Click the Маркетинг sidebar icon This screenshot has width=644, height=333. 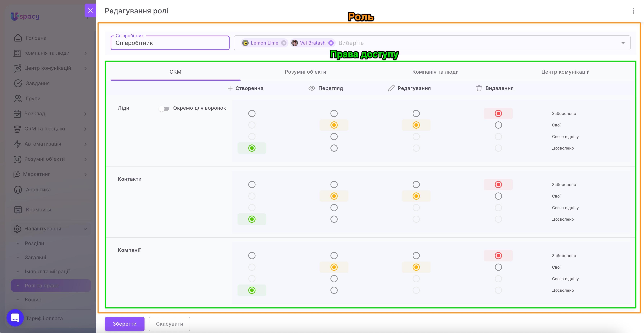[x=17, y=174]
